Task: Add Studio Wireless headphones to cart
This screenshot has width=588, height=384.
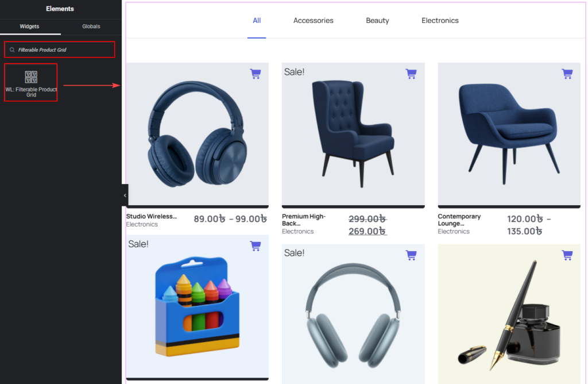Action: click(256, 74)
